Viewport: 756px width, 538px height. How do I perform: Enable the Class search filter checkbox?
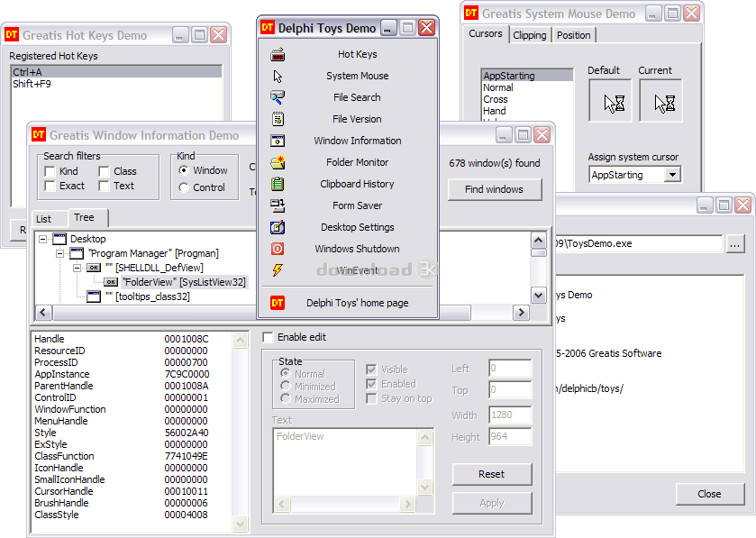[x=105, y=171]
